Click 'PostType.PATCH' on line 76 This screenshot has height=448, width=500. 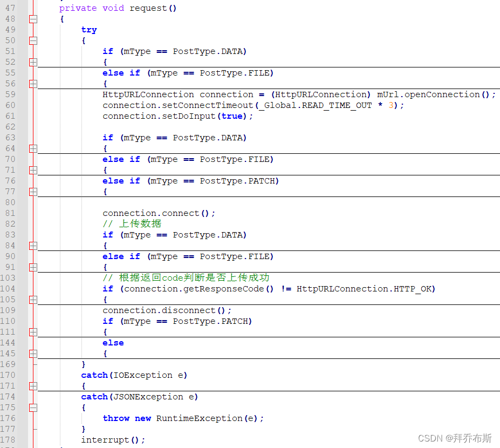[237, 181]
